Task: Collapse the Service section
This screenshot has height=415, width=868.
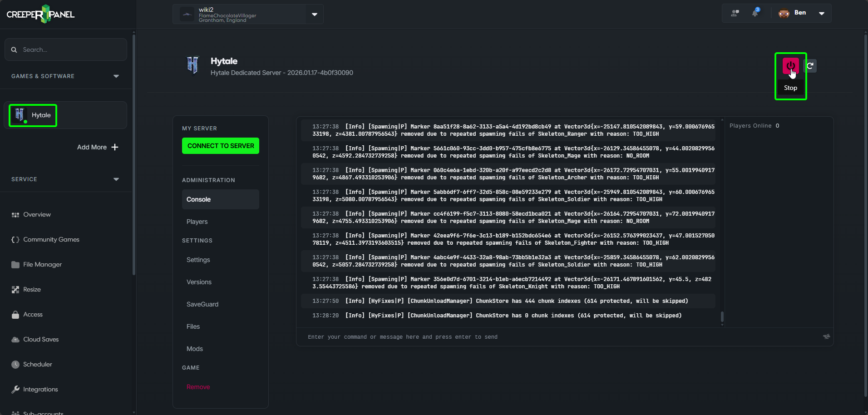Action: click(116, 179)
